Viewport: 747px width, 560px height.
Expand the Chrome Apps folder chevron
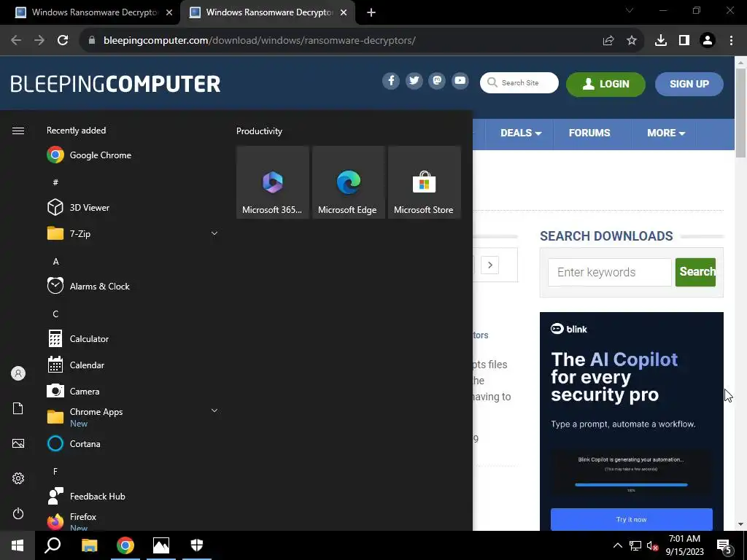(214, 411)
